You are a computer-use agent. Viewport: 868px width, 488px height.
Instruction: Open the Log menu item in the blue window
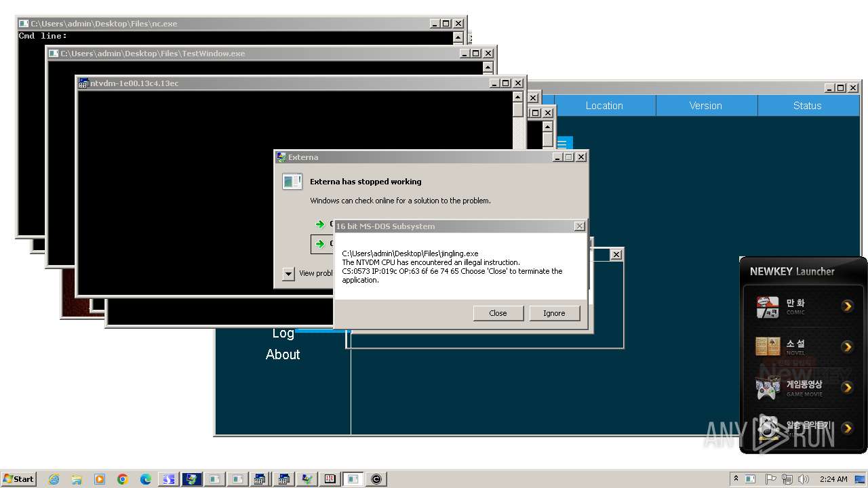tap(283, 333)
